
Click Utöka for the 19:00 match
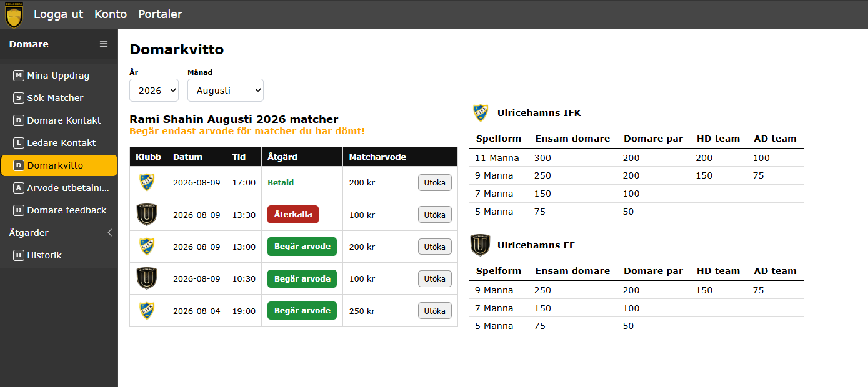(x=434, y=311)
